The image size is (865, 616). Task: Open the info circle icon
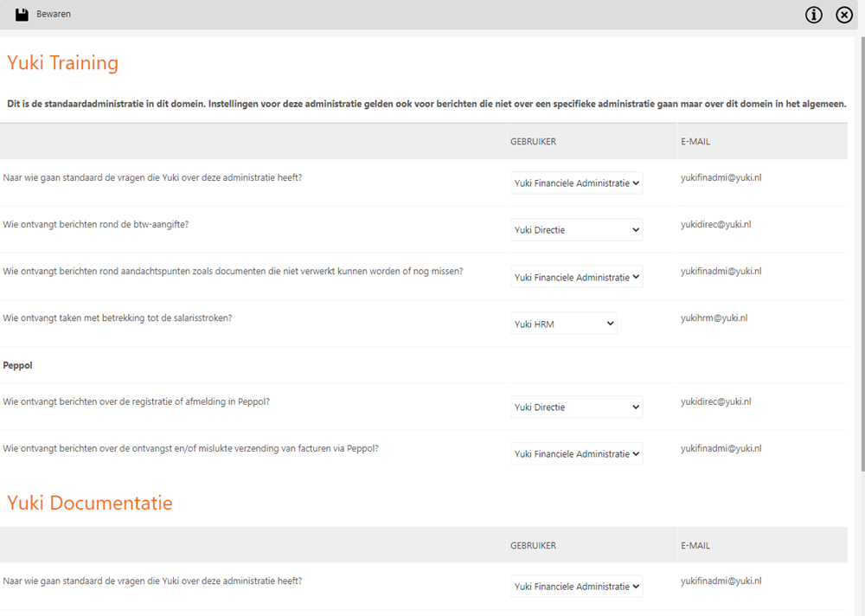(x=814, y=15)
